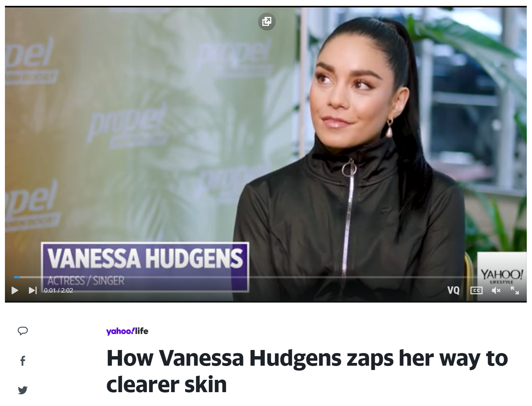This screenshot has height=406, width=532.
Task: Share the article on Facebook
Action: click(23, 360)
